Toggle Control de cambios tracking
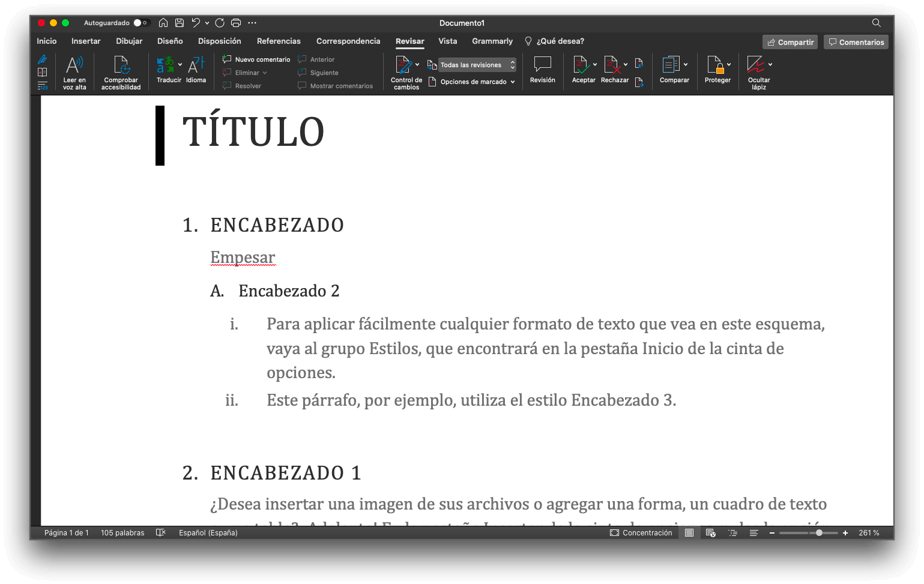The height and width of the screenshot is (584, 924). click(x=403, y=65)
